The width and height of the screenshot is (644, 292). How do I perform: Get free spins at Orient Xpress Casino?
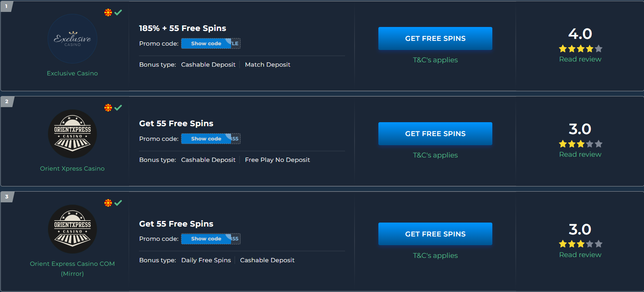435,134
